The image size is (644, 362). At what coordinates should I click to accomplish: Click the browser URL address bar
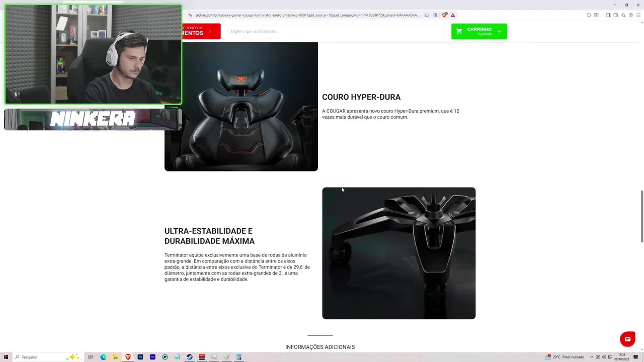point(307,15)
